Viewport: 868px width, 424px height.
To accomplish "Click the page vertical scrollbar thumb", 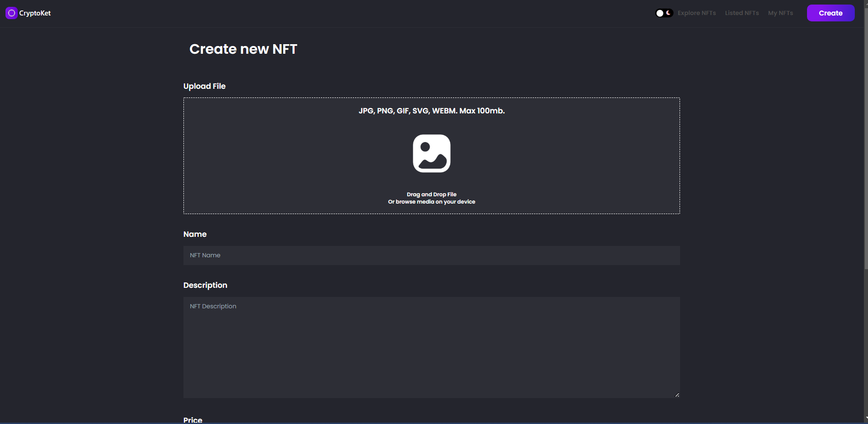I will tap(866, 137).
